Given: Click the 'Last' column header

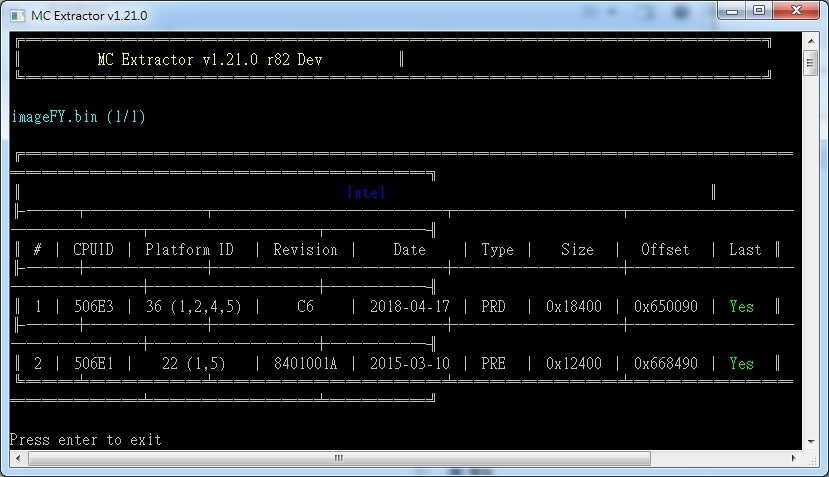Looking at the screenshot, I should click(745, 249).
